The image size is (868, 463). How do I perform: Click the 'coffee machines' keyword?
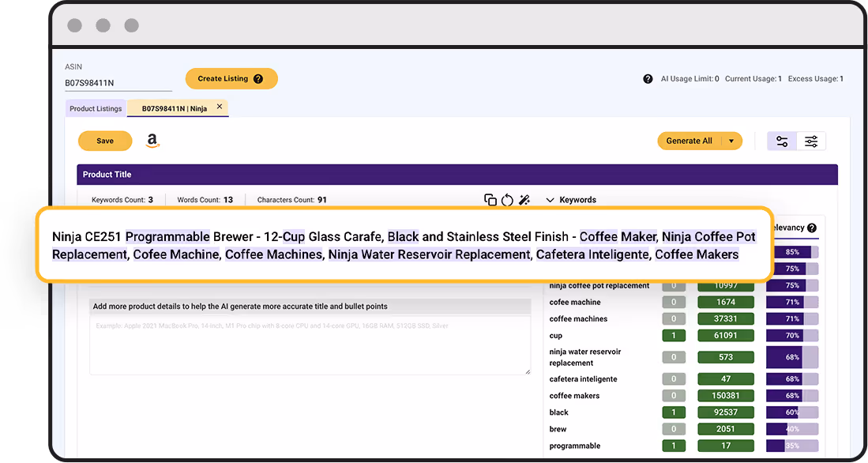point(578,319)
